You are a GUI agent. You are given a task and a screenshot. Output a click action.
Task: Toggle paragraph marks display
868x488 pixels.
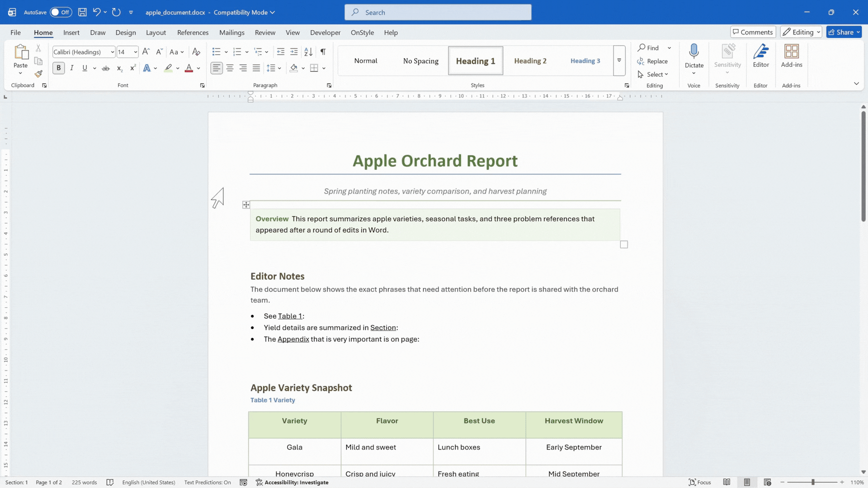[323, 52]
